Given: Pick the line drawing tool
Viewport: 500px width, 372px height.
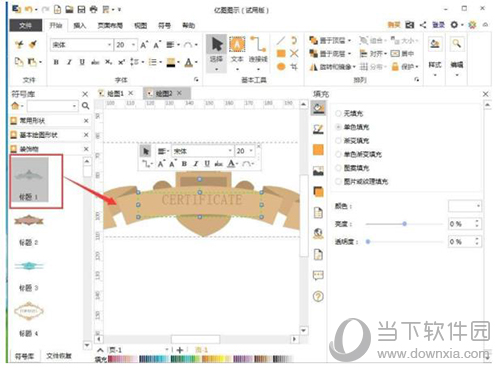Looking at the screenshot, I should click(281, 41).
